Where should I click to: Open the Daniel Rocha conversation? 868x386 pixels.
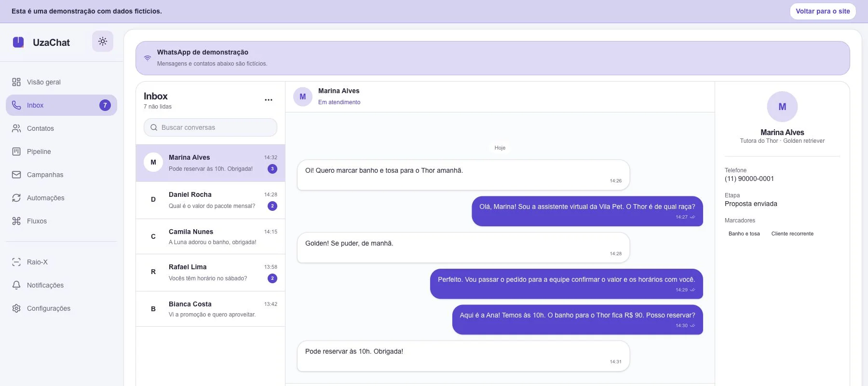tap(210, 200)
